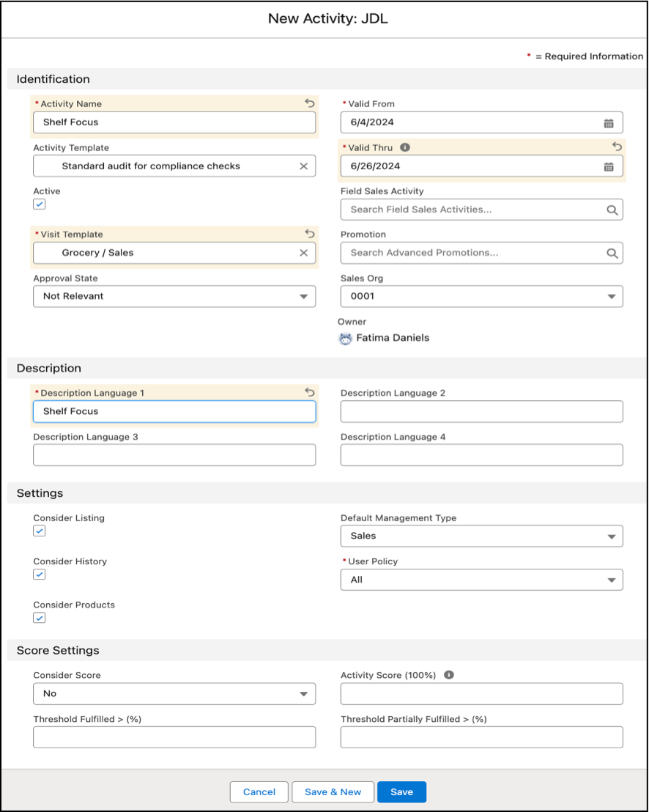Viewport: 649px width, 812px height.
Task: Show info tooltip for Activity Score
Action: (x=449, y=675)
